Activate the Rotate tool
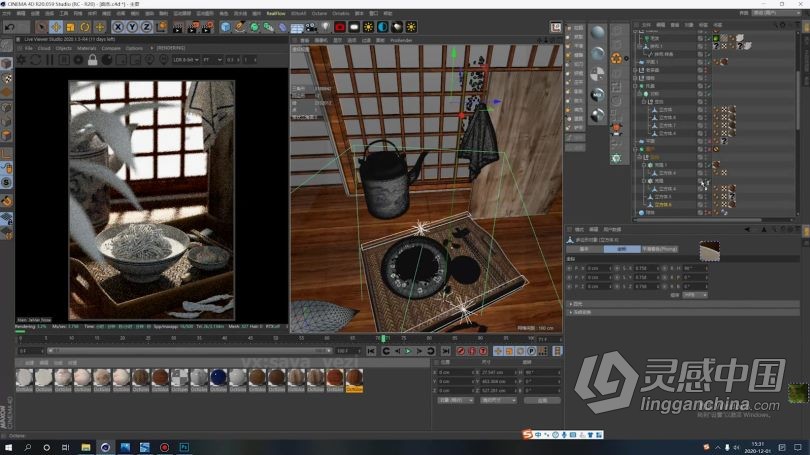810x455 pixels. (85, 27)
